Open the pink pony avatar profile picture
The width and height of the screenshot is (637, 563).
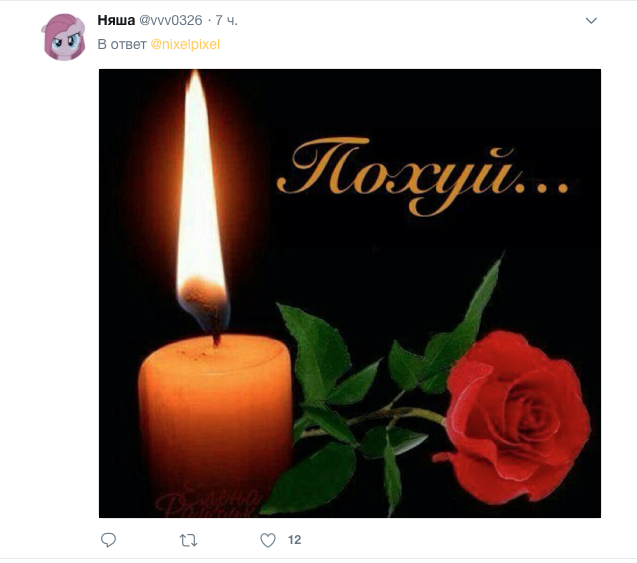tap(63, 37)
